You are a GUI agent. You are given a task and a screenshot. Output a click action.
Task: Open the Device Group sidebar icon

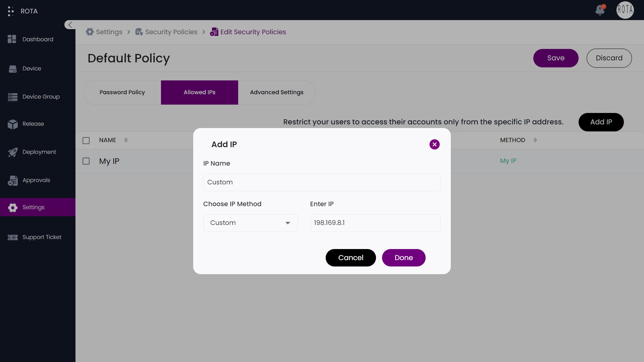[12, 97]
